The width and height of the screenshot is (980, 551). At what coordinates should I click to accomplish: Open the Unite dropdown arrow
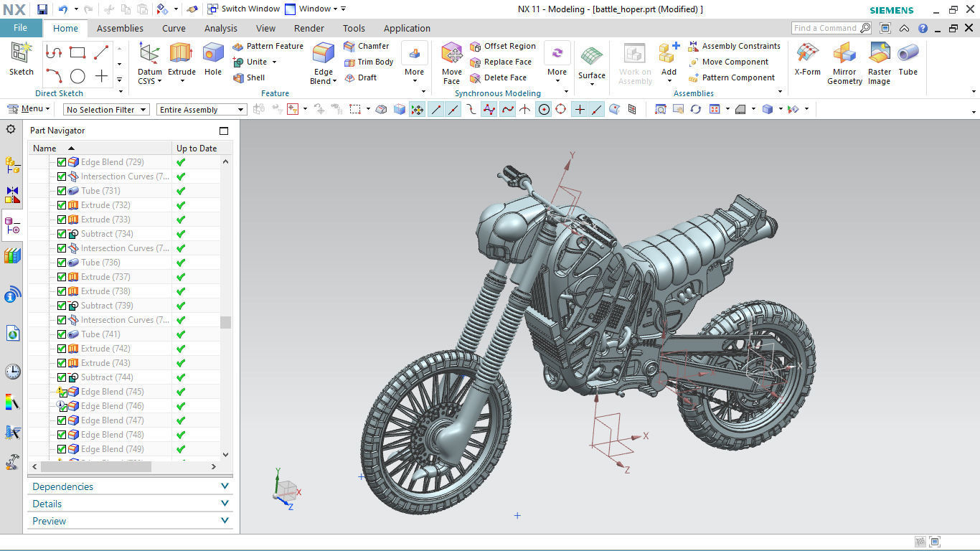tap(274, 62)
